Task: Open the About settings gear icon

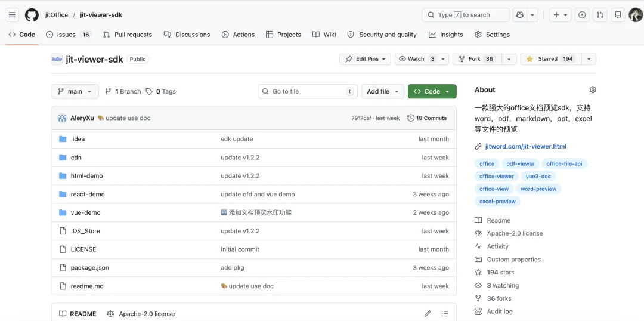Action: (593, 89)
